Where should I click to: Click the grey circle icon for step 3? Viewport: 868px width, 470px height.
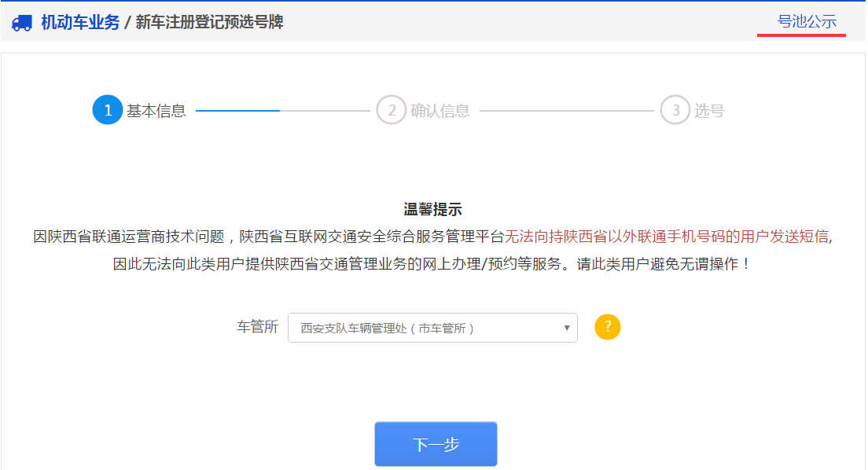point(675,110)
